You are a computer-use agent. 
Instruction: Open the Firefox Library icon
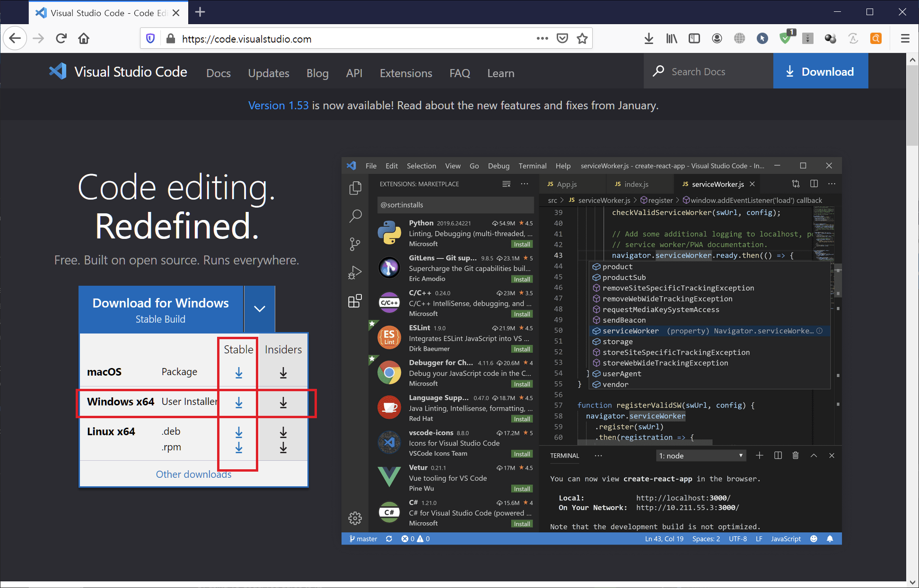[671, 39]
